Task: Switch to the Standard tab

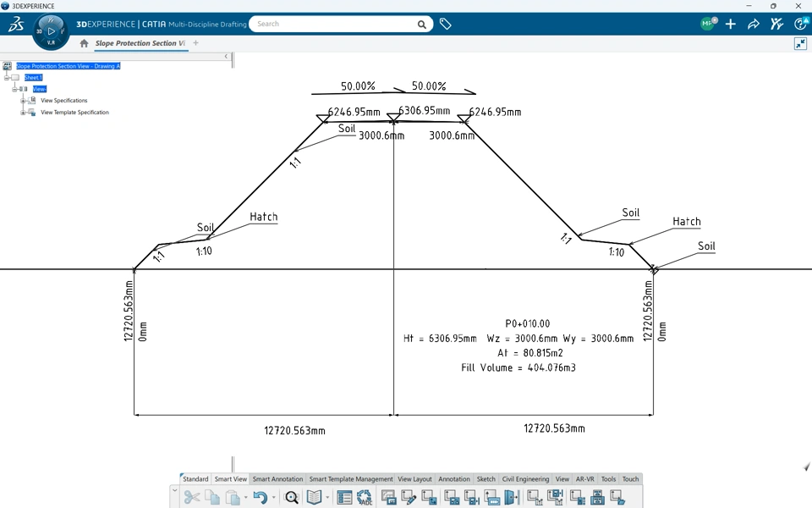Action: [195, 479]
